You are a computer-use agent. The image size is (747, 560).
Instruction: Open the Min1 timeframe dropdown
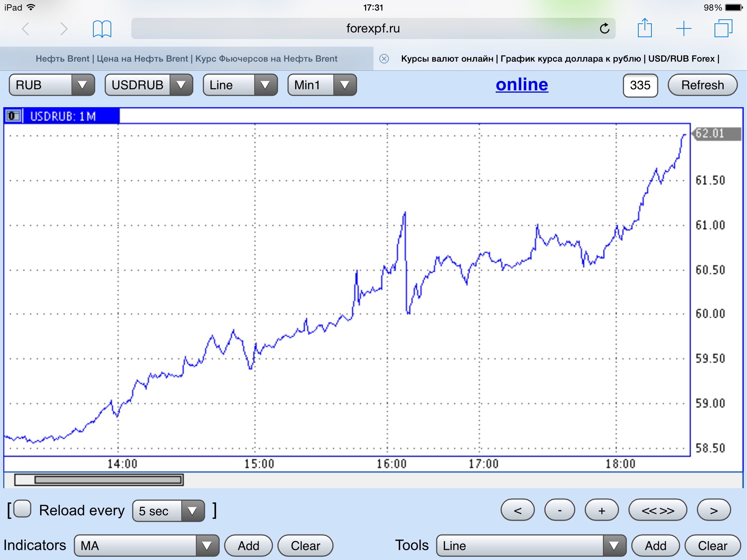(x=322, y=85)
